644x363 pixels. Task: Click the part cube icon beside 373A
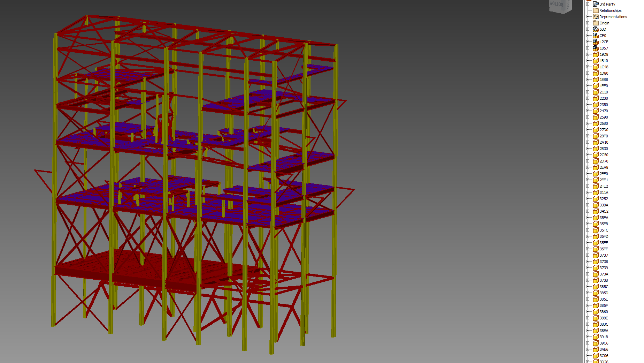click(x=596, y=274)
